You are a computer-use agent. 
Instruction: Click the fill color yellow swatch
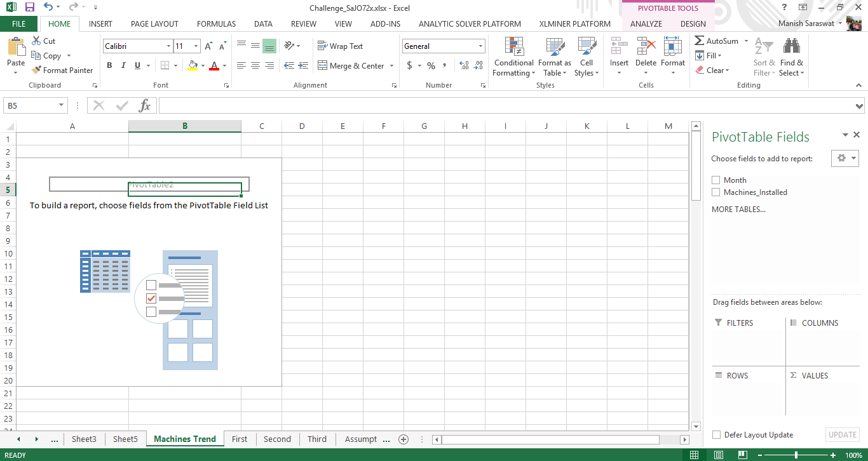tap(193, 65)
